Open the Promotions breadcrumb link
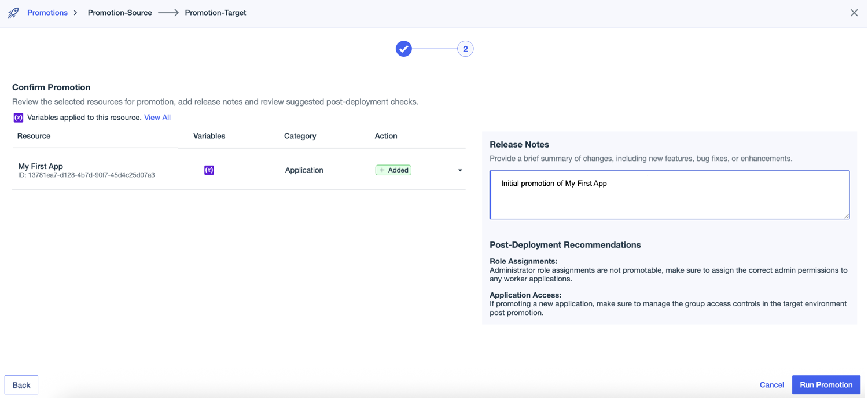This screenshot has height=403, width=868. pos(47,13)
